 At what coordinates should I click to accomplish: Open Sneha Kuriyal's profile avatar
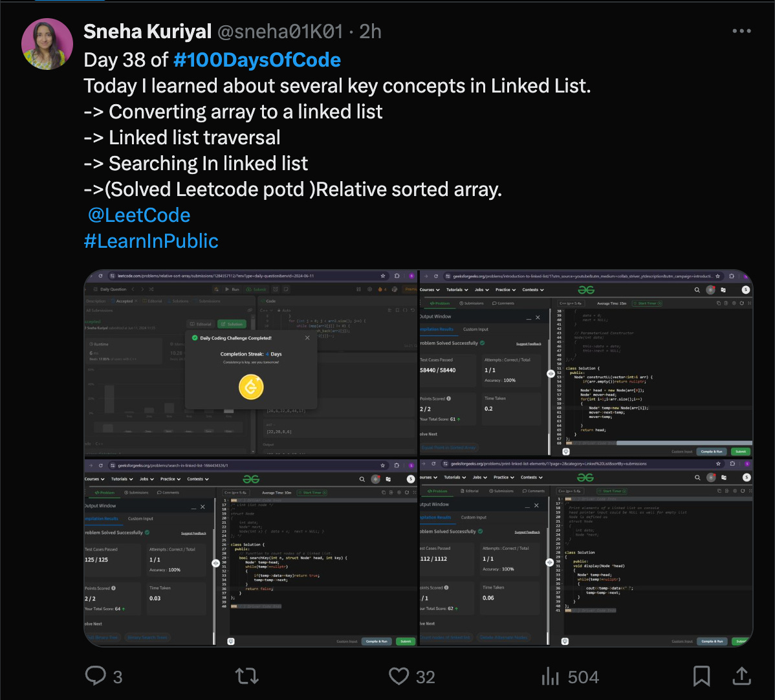(47, 44)
